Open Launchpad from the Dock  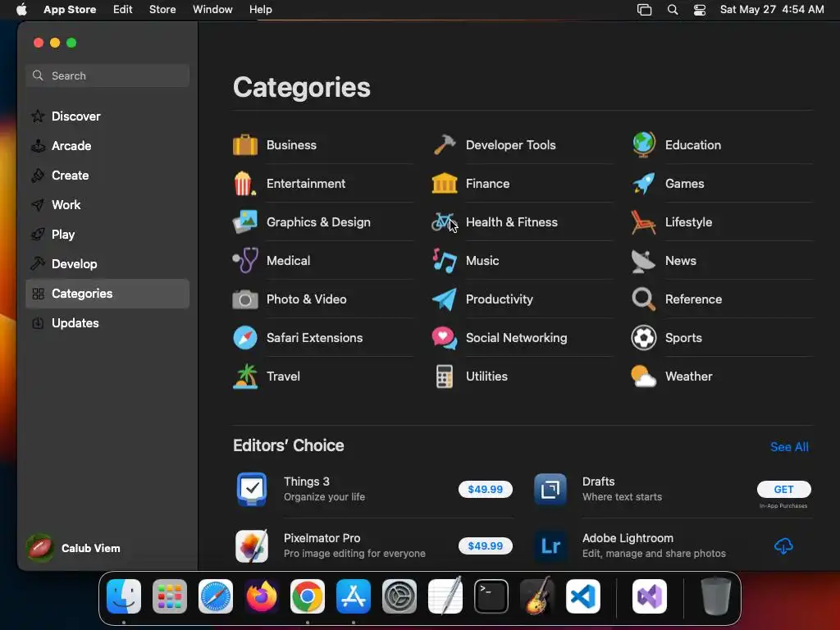[170, 596]
